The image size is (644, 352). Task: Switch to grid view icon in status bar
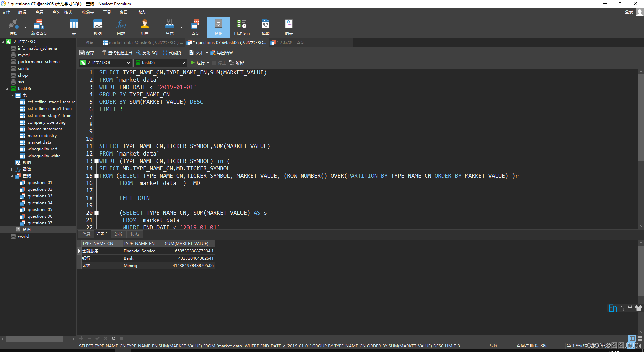click(x=632, y=338)
